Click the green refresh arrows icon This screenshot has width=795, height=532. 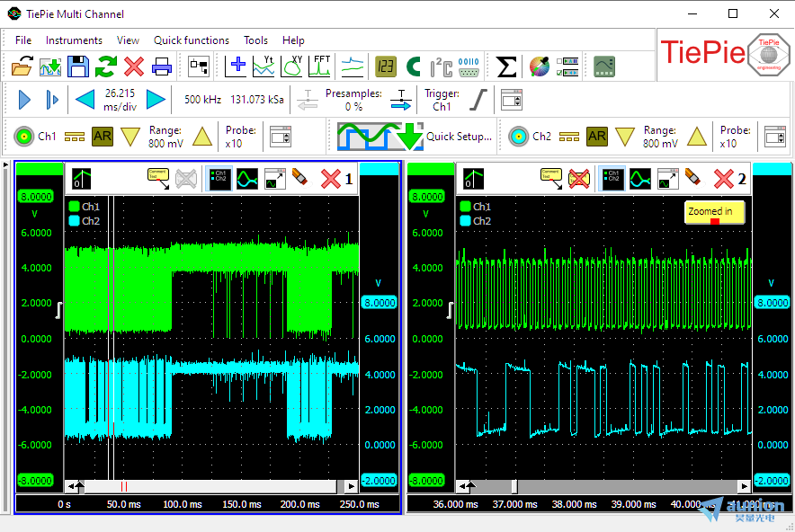(107, 66)
